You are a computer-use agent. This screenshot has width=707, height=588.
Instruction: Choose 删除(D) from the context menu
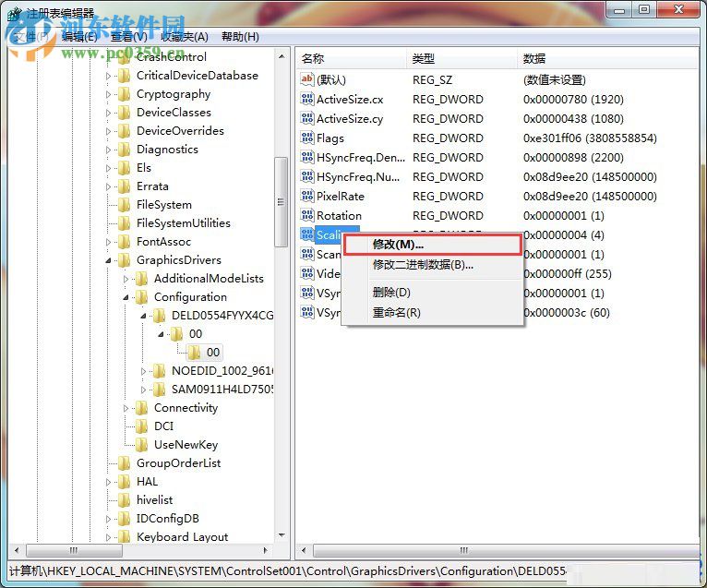(432, 293)
